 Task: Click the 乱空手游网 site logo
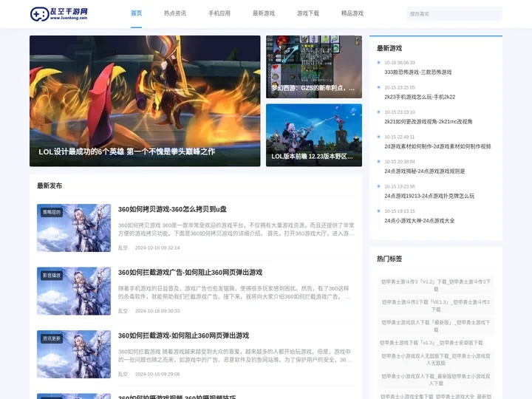pyautogui.click(x=59, y=14)
